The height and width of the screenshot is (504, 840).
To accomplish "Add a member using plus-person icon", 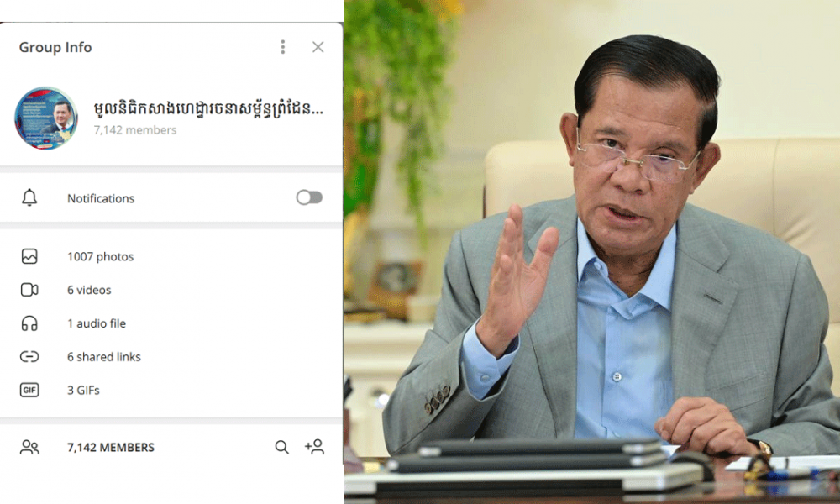I will coord(314,447).
